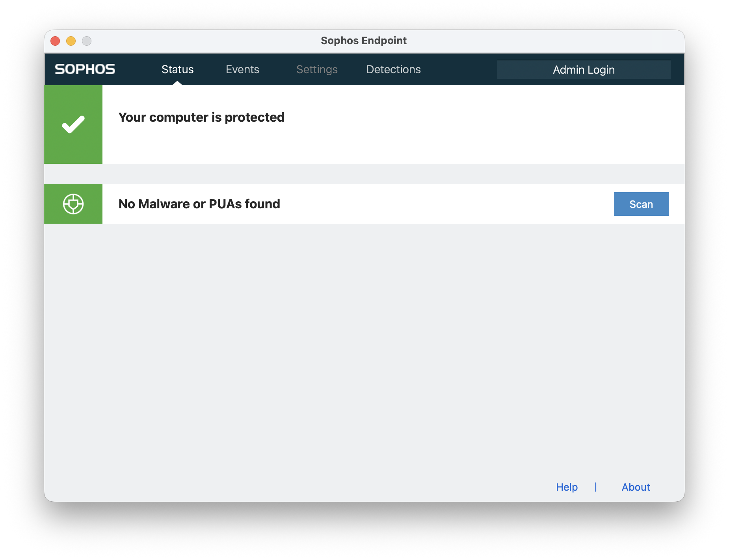Click the white pointer beneath Status tab
Viewport: 729px width, 560px height.
(177, 83)
